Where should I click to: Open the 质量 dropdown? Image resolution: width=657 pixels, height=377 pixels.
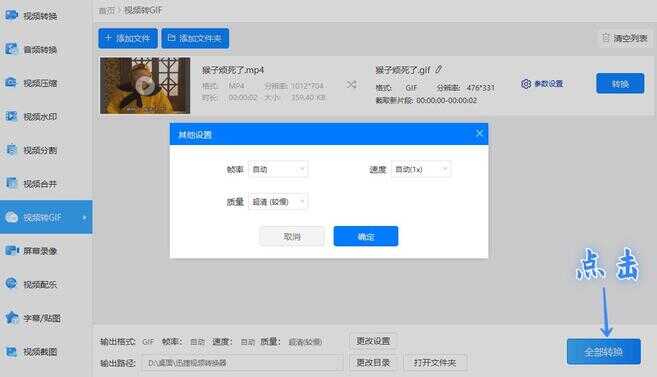278,202
